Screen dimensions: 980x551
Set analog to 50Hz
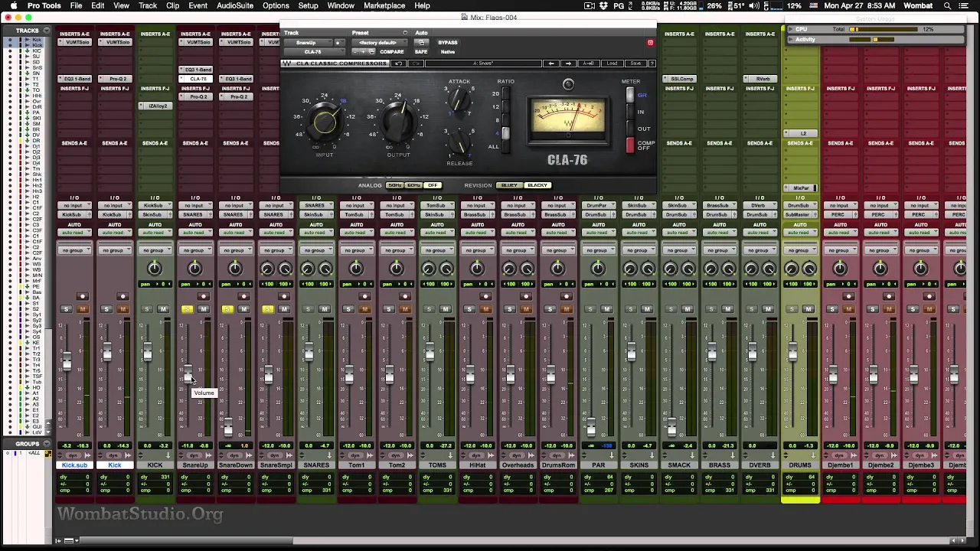[394, 185]
